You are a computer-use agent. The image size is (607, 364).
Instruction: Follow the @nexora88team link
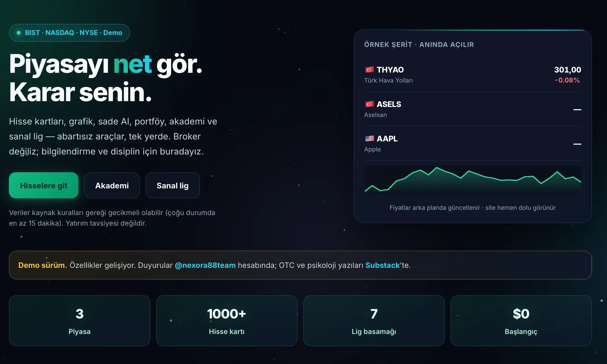click(205, 265)
